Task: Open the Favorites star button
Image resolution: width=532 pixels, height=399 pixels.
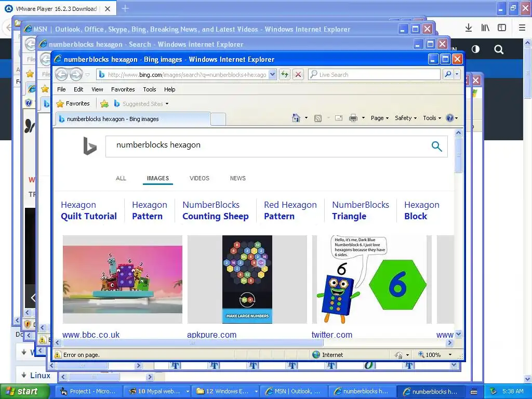Action: tap(73, 103)
